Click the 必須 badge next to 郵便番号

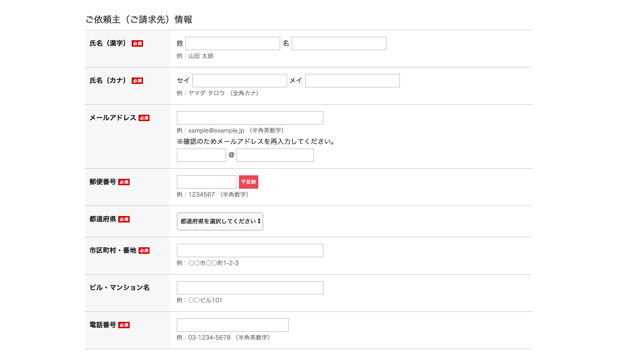pos(124,182)
